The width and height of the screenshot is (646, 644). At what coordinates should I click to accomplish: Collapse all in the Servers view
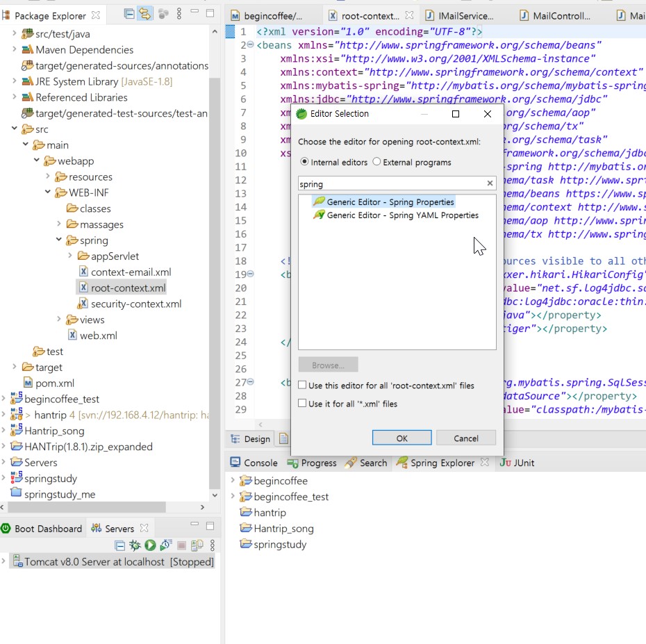pos(119,545)
